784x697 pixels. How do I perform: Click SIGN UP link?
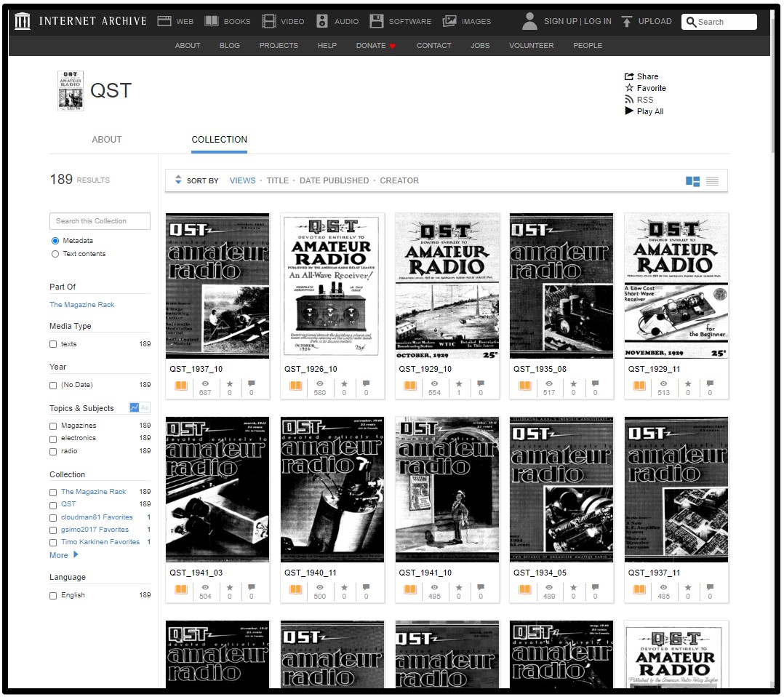[560, 22]
